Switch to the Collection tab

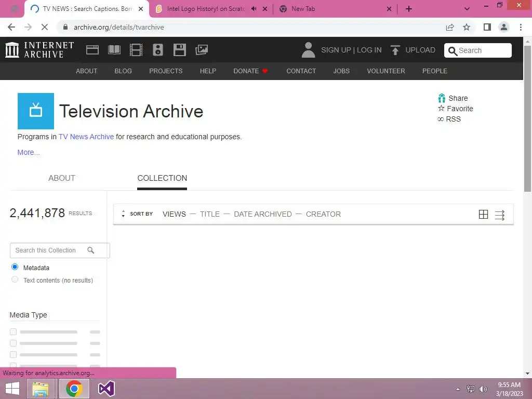tap(162, 178)
